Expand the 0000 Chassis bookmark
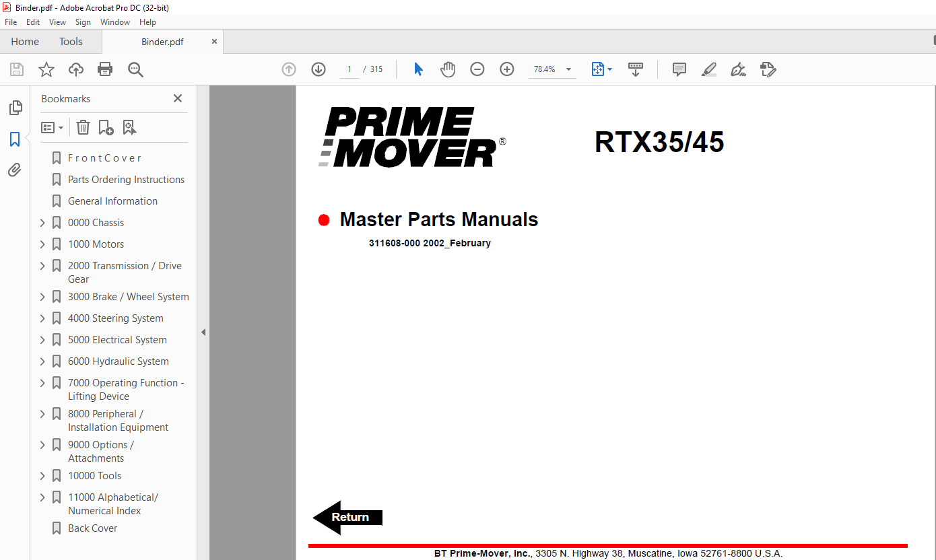This screenshot has width=936, height=560. point(42,223)
